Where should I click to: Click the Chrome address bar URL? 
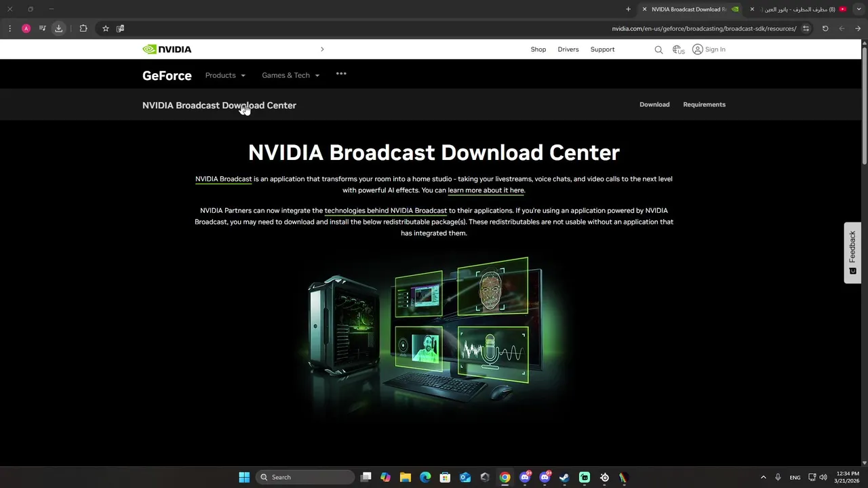click(704, 28)
